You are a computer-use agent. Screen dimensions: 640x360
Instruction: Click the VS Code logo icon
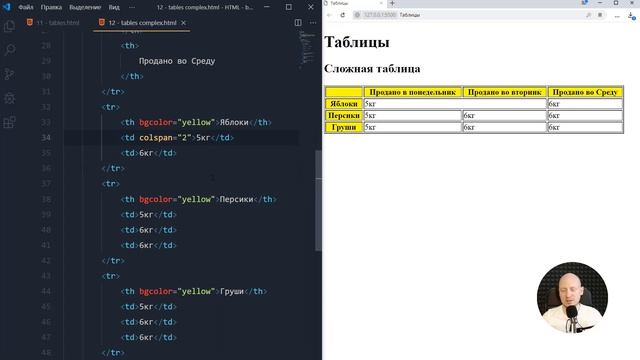[x=7, y=7]
